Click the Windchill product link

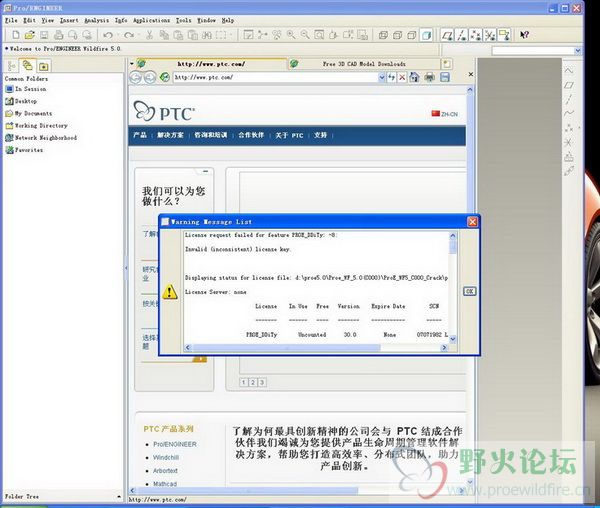[166, 458]
